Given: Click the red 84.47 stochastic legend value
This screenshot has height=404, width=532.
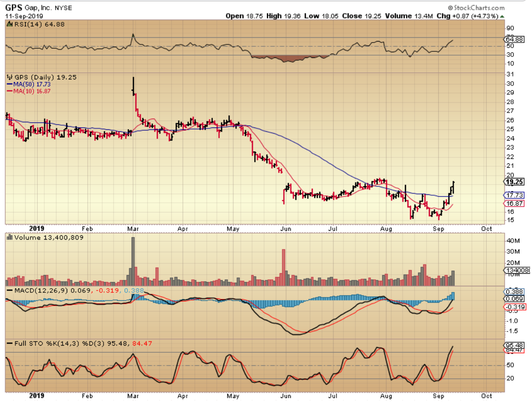Looking at the screenshot, I should 142,344.
